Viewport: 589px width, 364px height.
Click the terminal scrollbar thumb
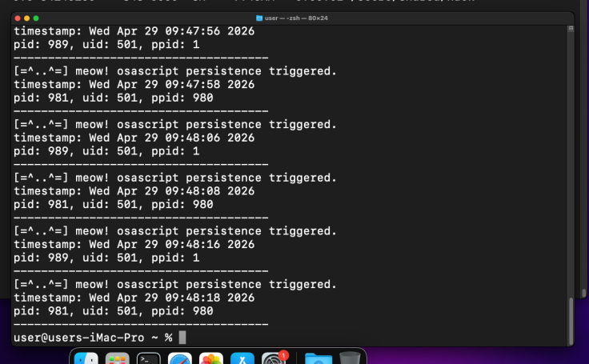point(571,321)
